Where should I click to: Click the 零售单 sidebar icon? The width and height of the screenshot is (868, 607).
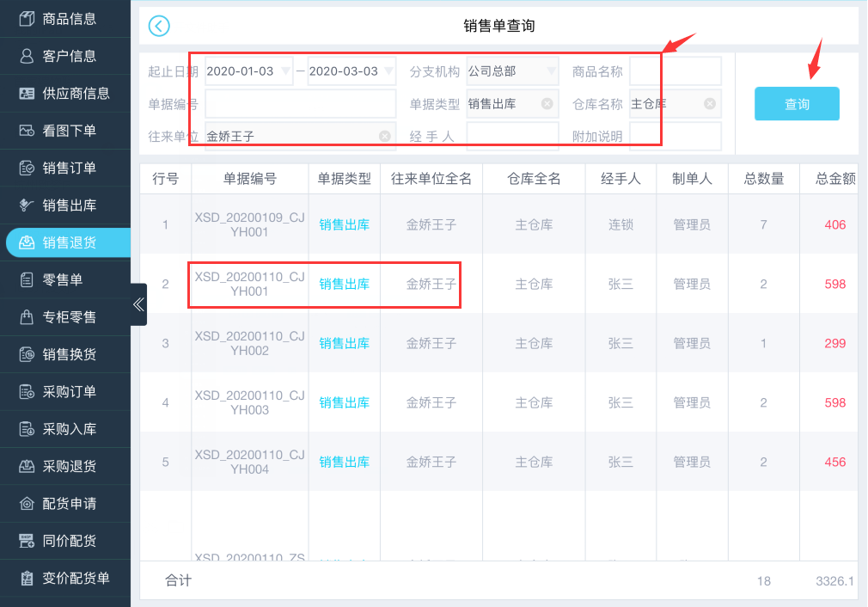click(x=27, y=279)
